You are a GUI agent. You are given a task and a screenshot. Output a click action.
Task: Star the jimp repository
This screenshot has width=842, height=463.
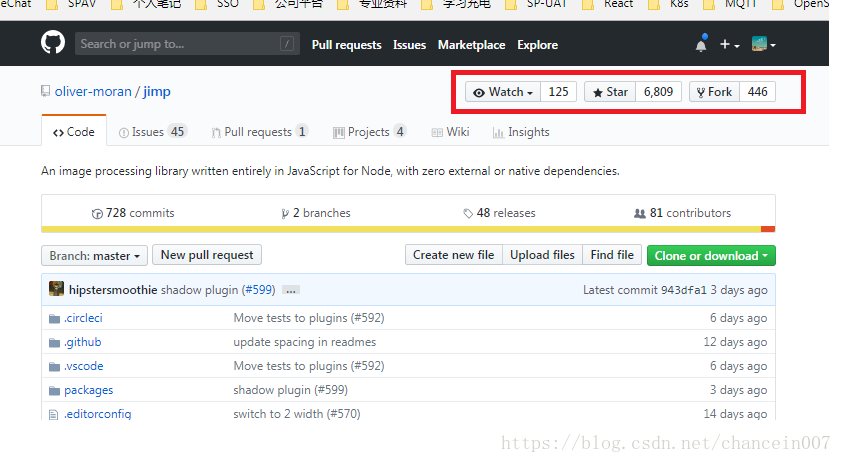click(610, 92)
